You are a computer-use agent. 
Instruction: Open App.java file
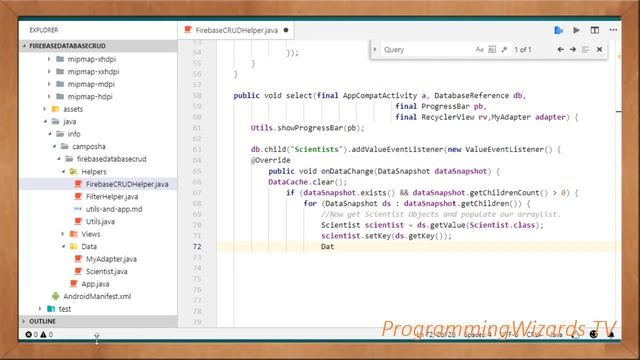point(95,284)
